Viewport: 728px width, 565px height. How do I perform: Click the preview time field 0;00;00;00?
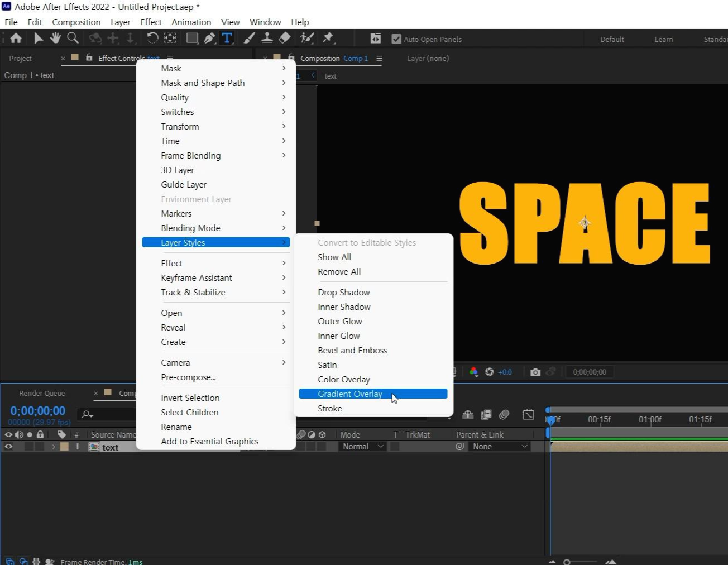pos(590,372)
